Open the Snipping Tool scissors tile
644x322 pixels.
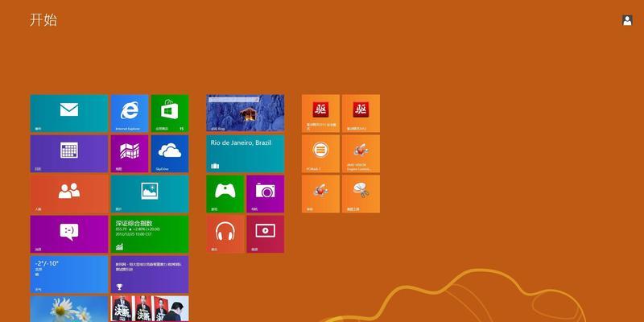tap(361, 194)
